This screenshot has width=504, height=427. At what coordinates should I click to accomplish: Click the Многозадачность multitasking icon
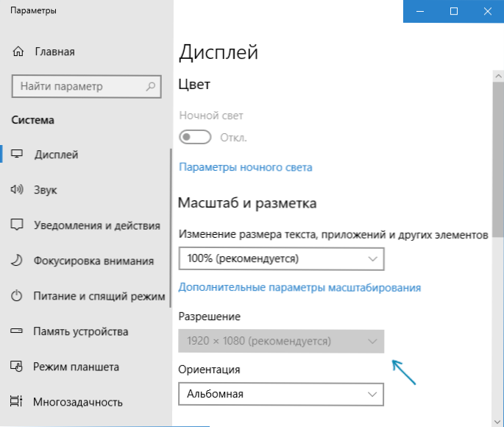(x=16, y=401)
